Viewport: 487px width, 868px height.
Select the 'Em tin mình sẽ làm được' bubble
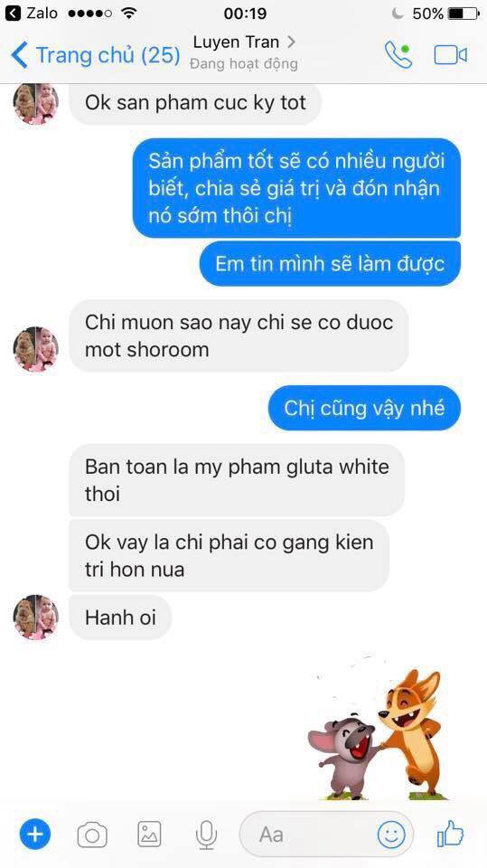[330, 263]
